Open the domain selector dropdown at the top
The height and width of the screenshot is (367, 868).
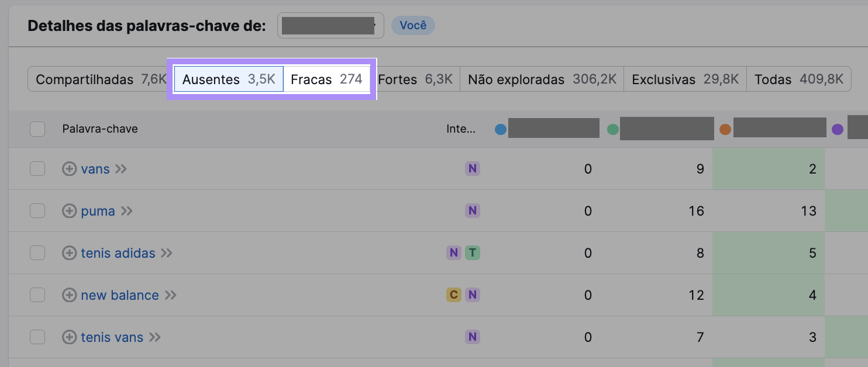pos(330,25)
